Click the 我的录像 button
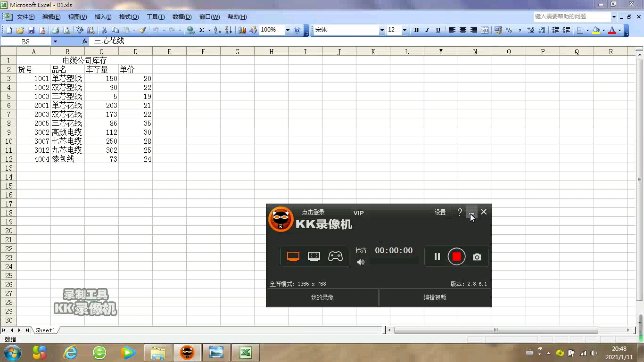 coord(322,297)
